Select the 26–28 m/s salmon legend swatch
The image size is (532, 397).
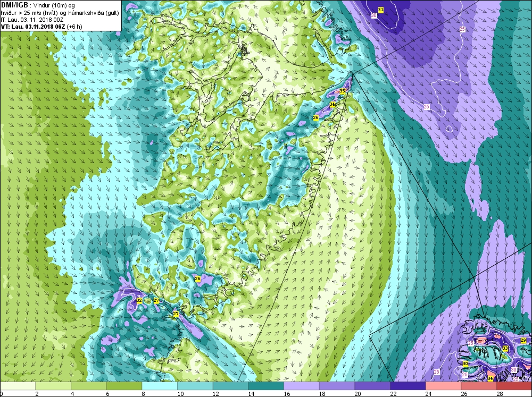pos(479,386)
